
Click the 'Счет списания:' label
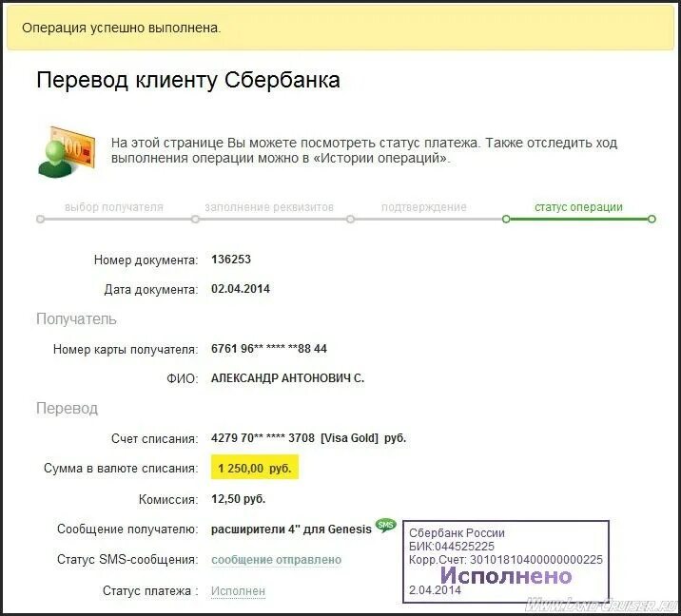tap(155, 438)
